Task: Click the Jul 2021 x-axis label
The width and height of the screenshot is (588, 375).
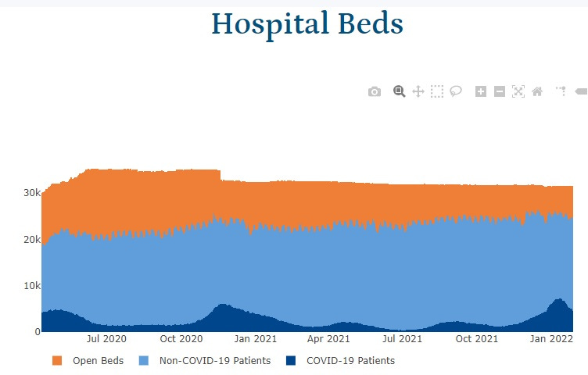Action: (402, 338)
